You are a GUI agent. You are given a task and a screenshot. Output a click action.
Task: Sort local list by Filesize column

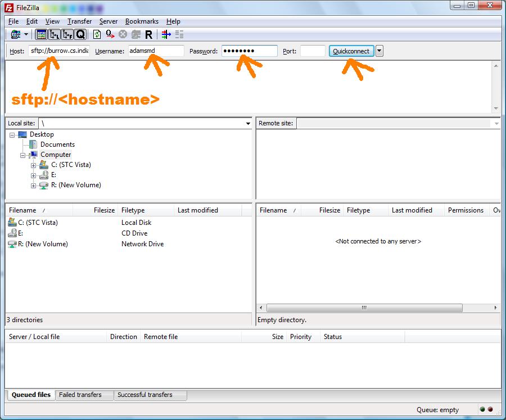pos(96,210)
